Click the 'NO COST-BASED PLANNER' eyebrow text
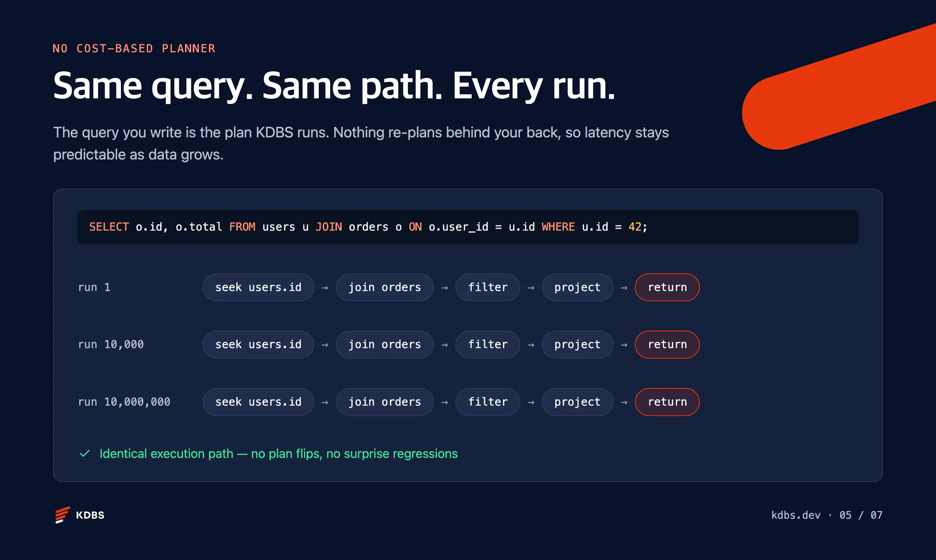 click(x=134, y=49)
